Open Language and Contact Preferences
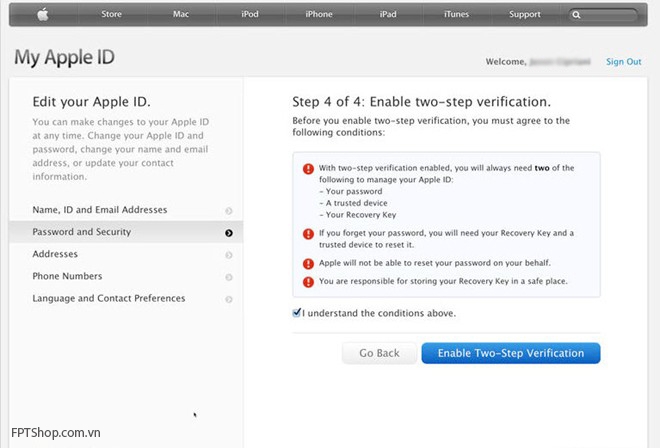The image size is (660, 448). 126,299
